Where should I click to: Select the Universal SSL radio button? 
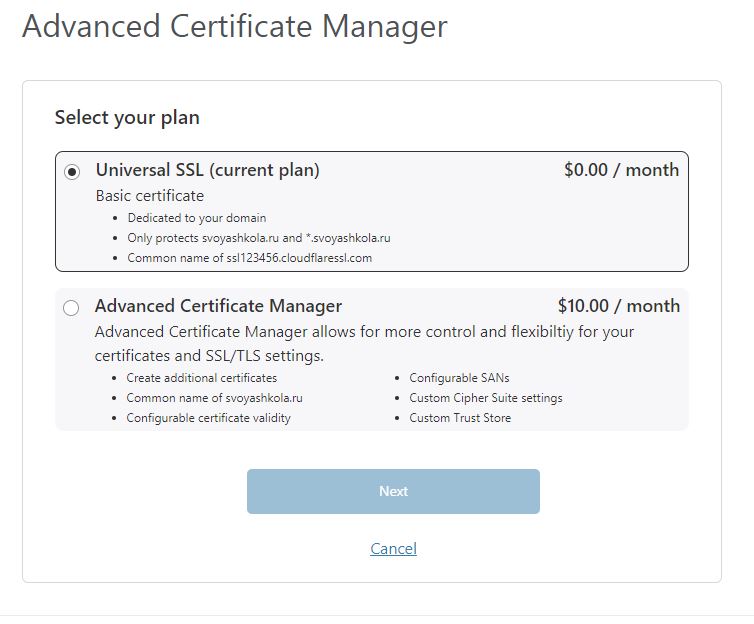72,172
